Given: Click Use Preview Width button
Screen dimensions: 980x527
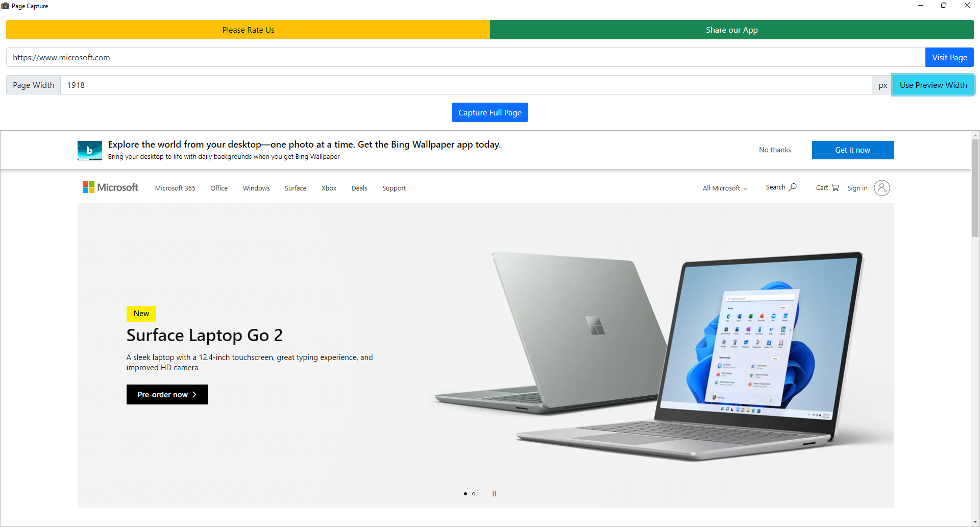Looking at the screenshot, I should [933, 85].
